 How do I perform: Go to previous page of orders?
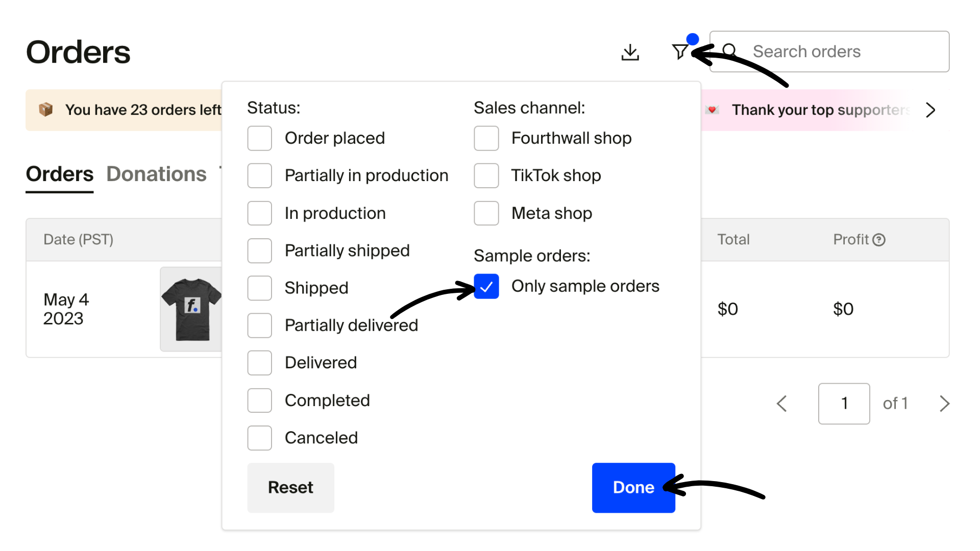point(782,404)
